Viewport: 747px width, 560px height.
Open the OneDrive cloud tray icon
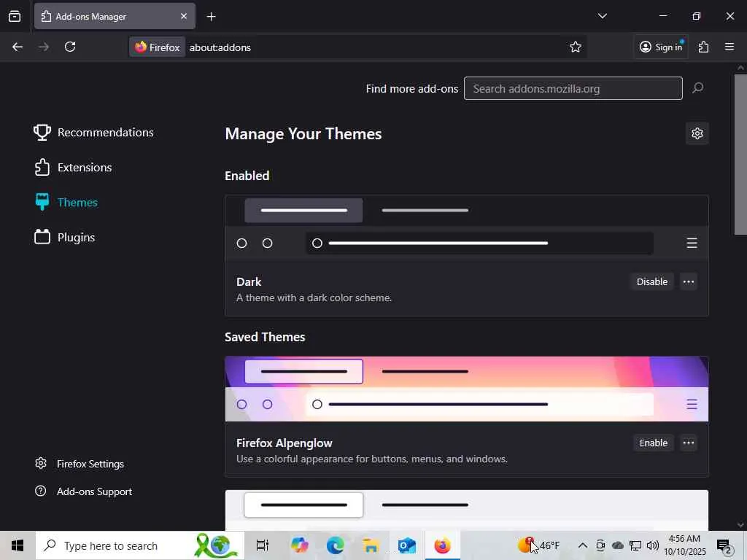tap(617, 545)
